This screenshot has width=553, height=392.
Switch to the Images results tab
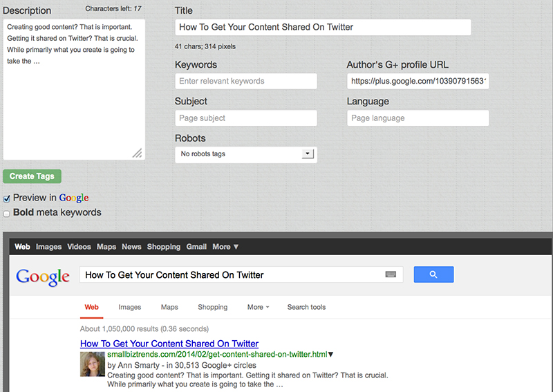pyautogui.click(x=130, y=308)
